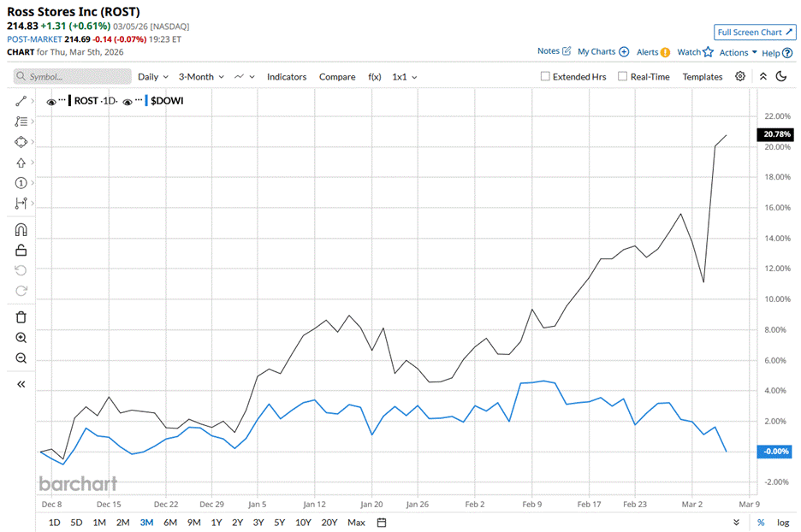The width and height of the screenshot is (801, 532).
Task: Select the 10Y time range
Action: [x=303, y=523]
